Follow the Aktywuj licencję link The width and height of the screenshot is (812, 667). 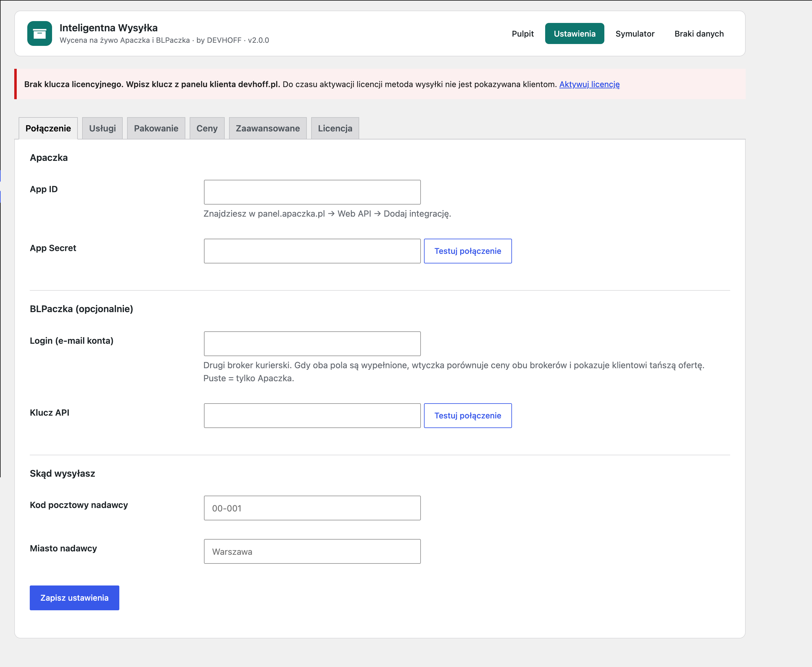(x=589, y=84)
